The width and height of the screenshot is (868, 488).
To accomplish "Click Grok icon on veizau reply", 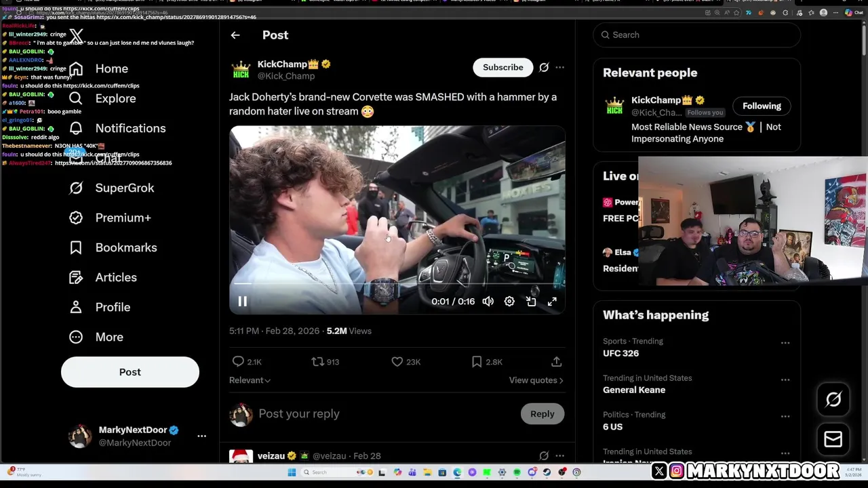I will click(544, 456).
